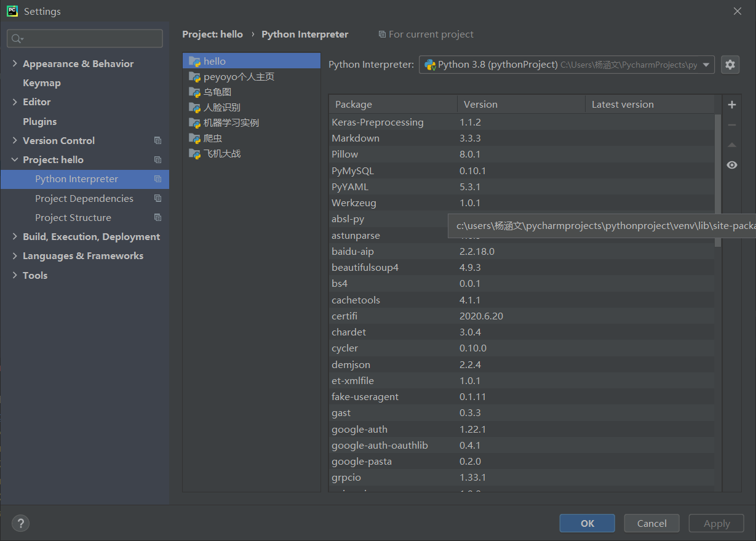Click the PyCharm logo in title bar
This screenshot has height=541, width=756.
click(12, 11)
